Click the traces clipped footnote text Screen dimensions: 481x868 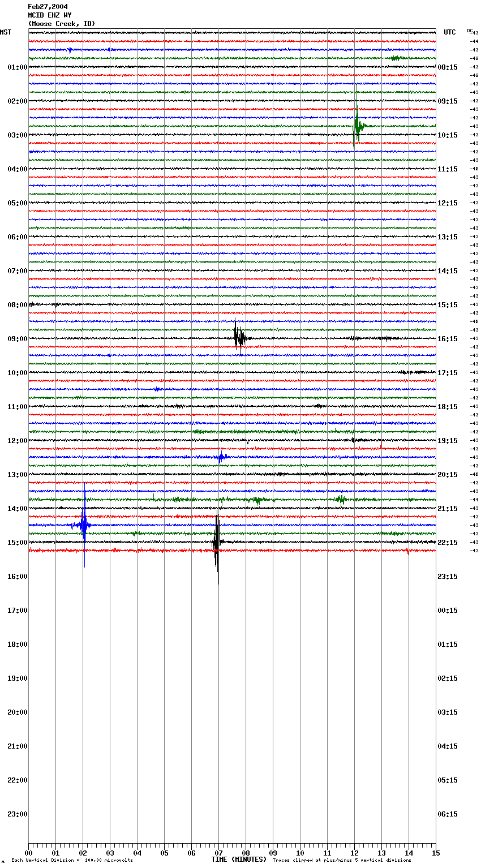click(342, 861)
